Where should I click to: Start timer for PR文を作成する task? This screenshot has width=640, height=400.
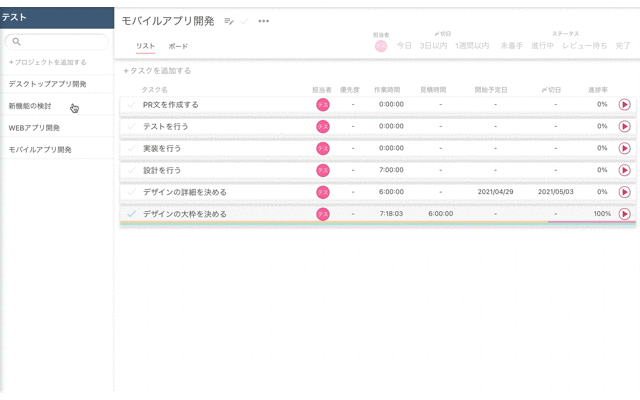(x=624, y=104)
